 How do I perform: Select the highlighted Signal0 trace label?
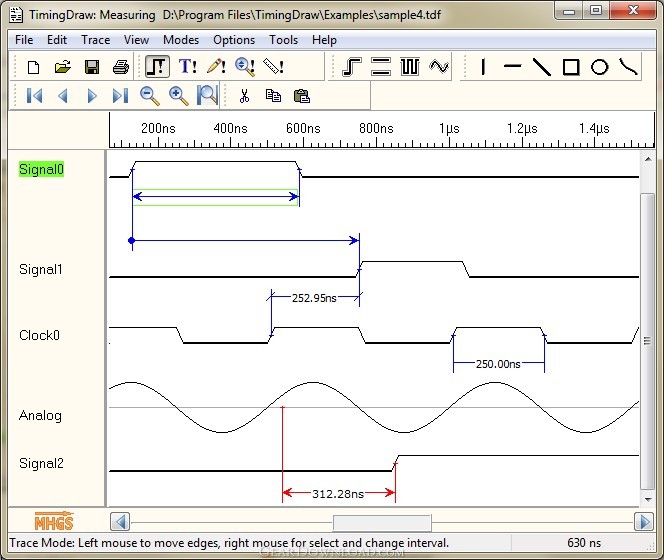(x=41, y=169)
